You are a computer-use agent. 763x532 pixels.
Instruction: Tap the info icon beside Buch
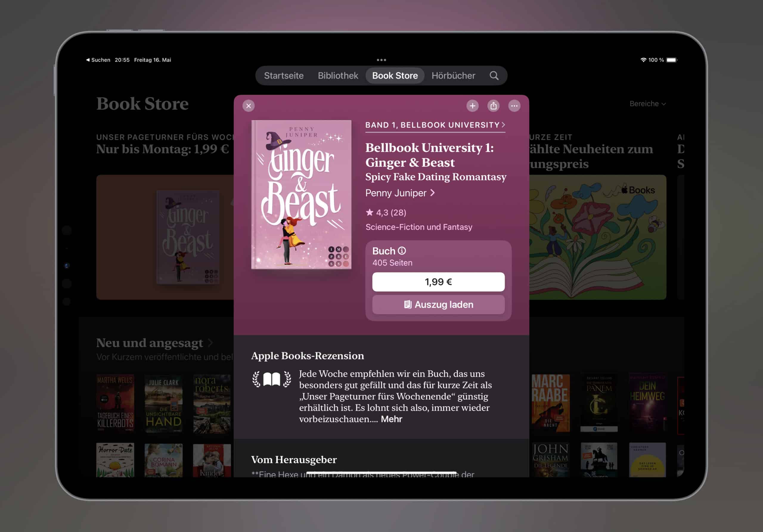402,251
